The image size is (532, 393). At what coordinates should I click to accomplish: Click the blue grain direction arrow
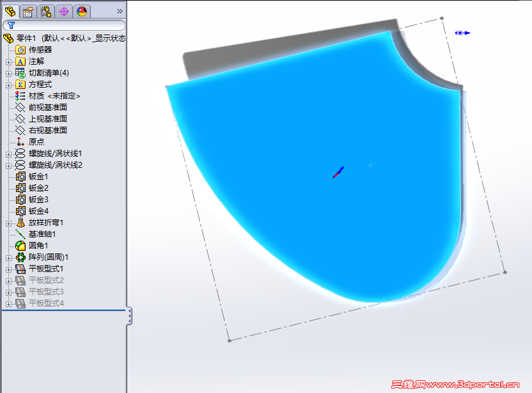point(462,33)
